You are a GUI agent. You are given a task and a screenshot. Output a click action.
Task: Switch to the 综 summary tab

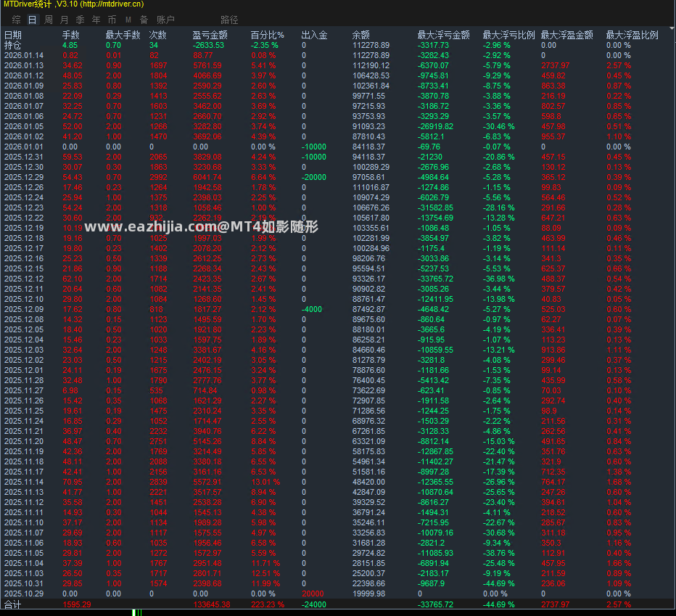[17, 20]
